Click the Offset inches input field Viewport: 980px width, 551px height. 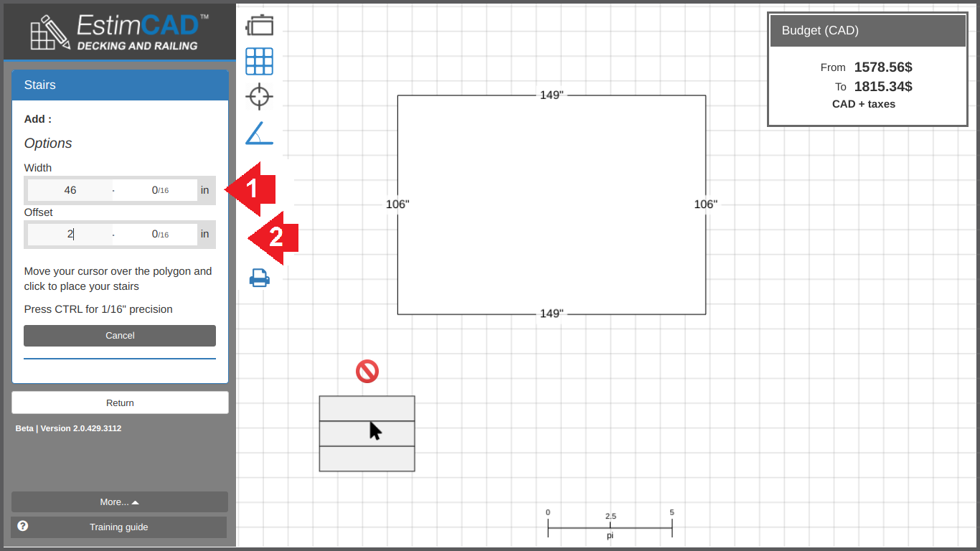point(70,234)
